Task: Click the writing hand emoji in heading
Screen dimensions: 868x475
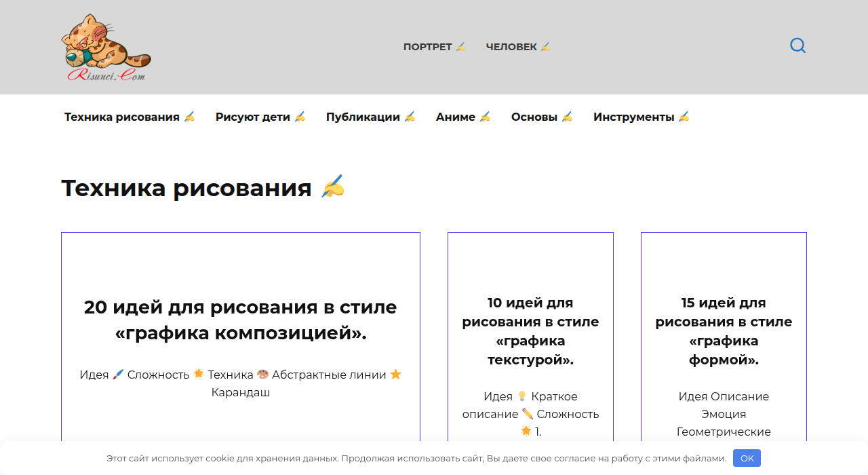Action: pos(333,187)
